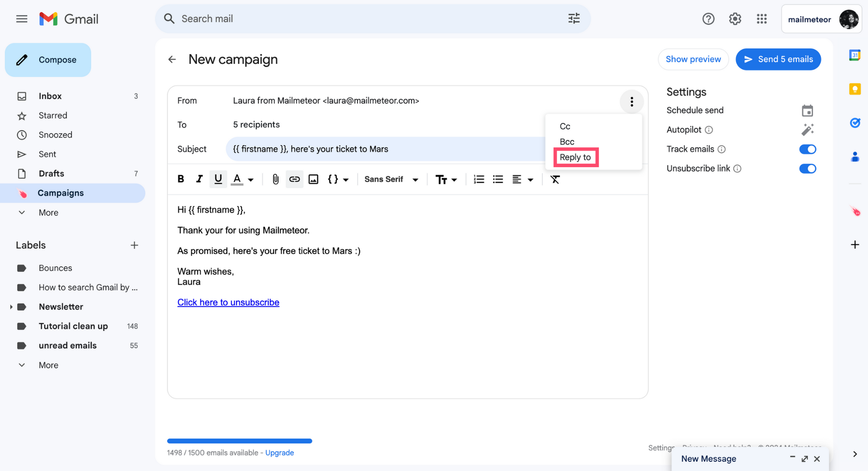
Task: Go back with the arrow beside New campaign
Action: [x=172, y=59]
